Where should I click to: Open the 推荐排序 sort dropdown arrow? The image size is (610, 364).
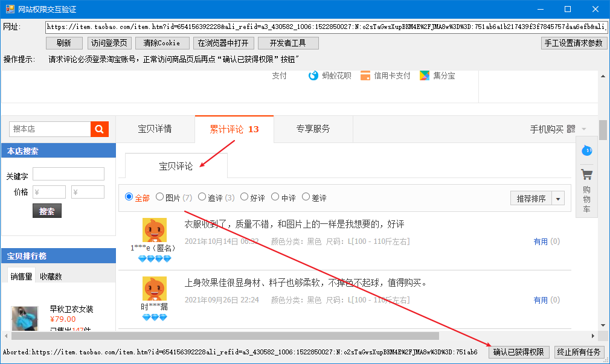(558, 199)
